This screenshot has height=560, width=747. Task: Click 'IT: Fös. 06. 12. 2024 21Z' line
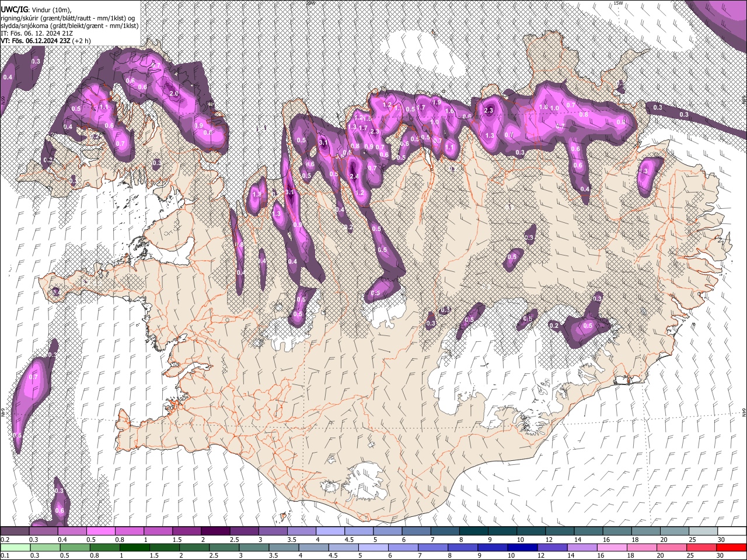[x=37, y=33]
